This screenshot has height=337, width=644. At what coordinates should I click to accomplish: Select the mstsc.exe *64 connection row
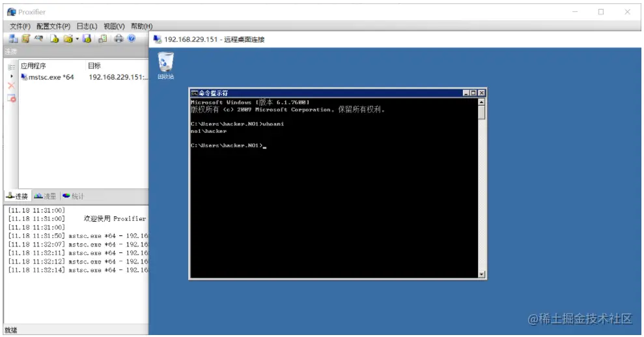[84, 77]
